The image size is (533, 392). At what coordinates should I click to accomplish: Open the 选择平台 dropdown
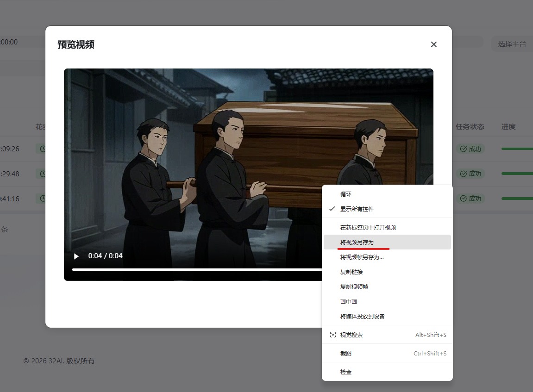pyautogui.click(x=512, y=44)
